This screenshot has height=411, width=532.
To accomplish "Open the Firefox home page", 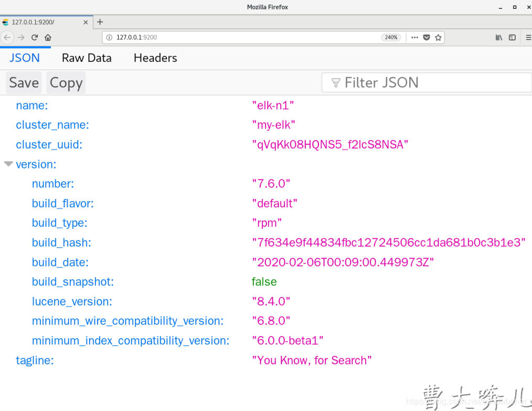I will (48, 37).
